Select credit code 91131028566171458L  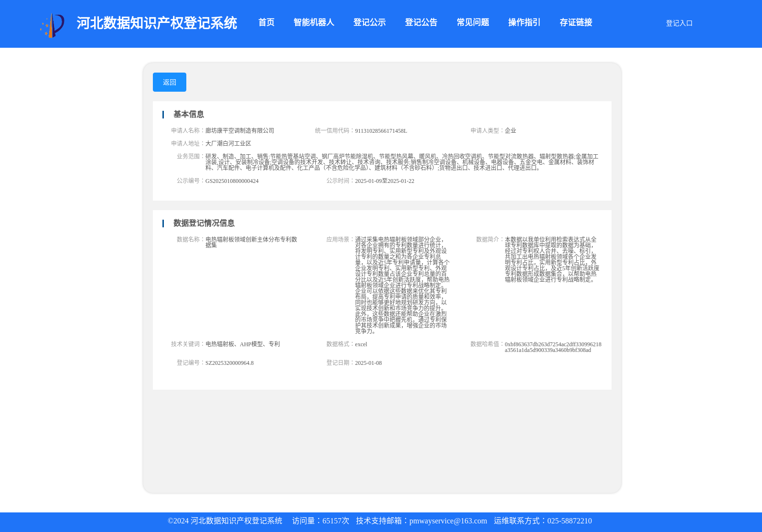381,131
